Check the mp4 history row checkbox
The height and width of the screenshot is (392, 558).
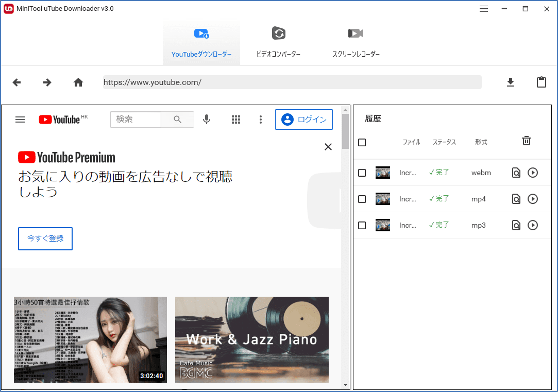[362, 199]
